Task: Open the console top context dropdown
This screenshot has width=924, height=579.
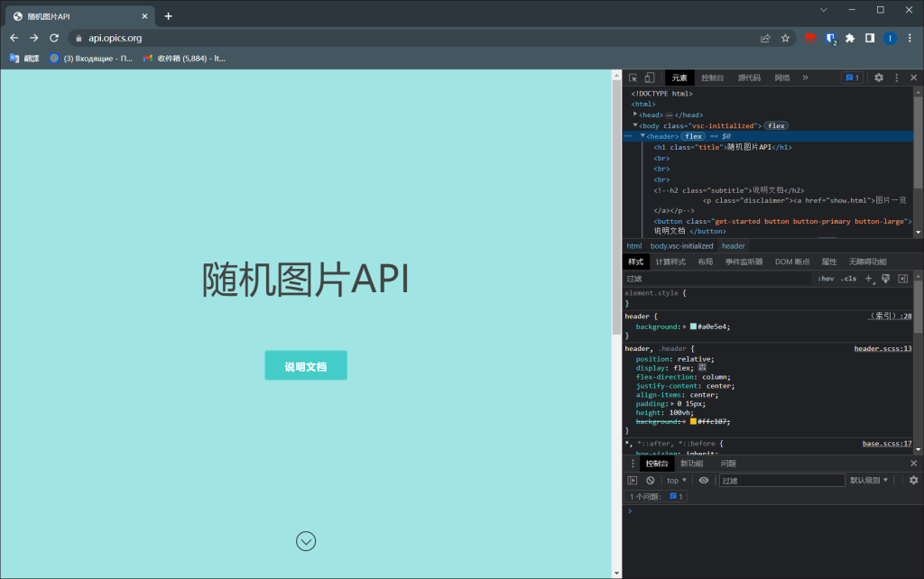Action: (677, 481)
